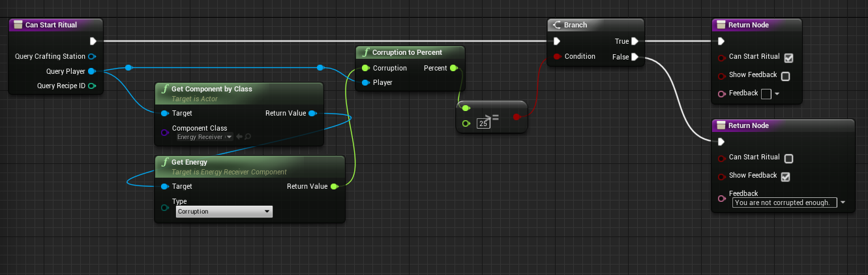The image size is (868, 275).
Task: Click the Query Crafting Station output pin
Action: point(92,57)
